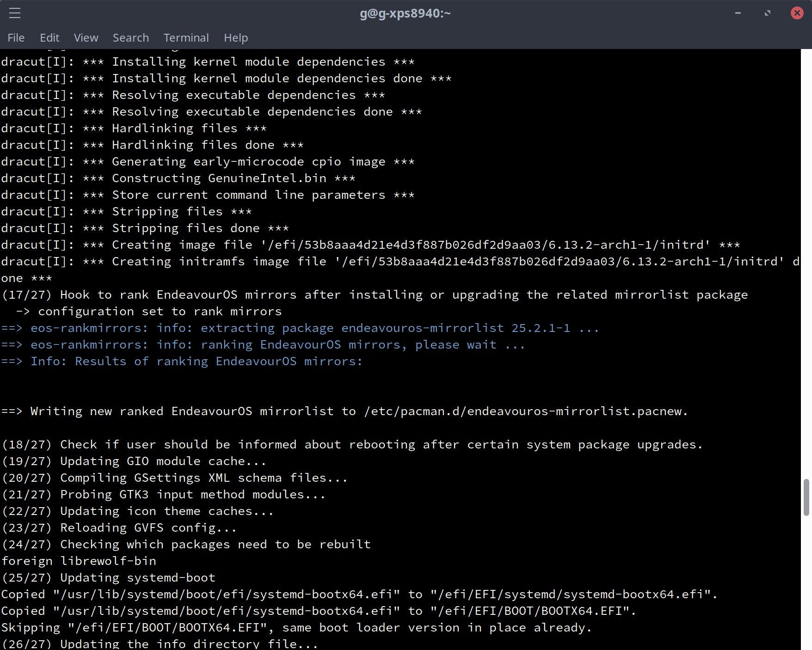Viewport: 812px width, 650px height.
Task: Click '(20/27) Compiling GSettings XML schema files' line
Action: [174, 478]
